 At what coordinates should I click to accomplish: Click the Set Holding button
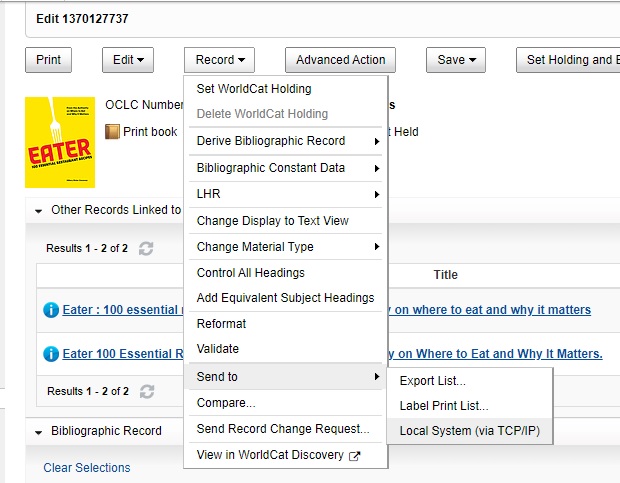point(568,60)
